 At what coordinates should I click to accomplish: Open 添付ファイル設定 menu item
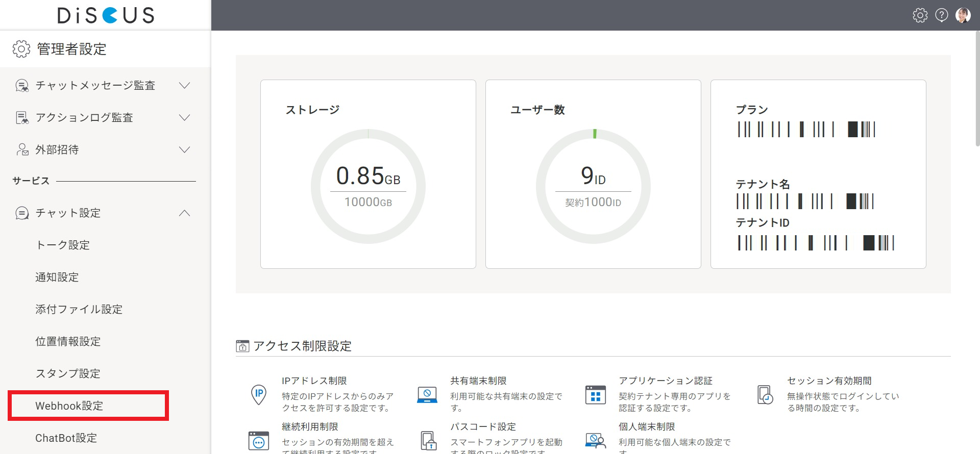click(x=79, y=310)
